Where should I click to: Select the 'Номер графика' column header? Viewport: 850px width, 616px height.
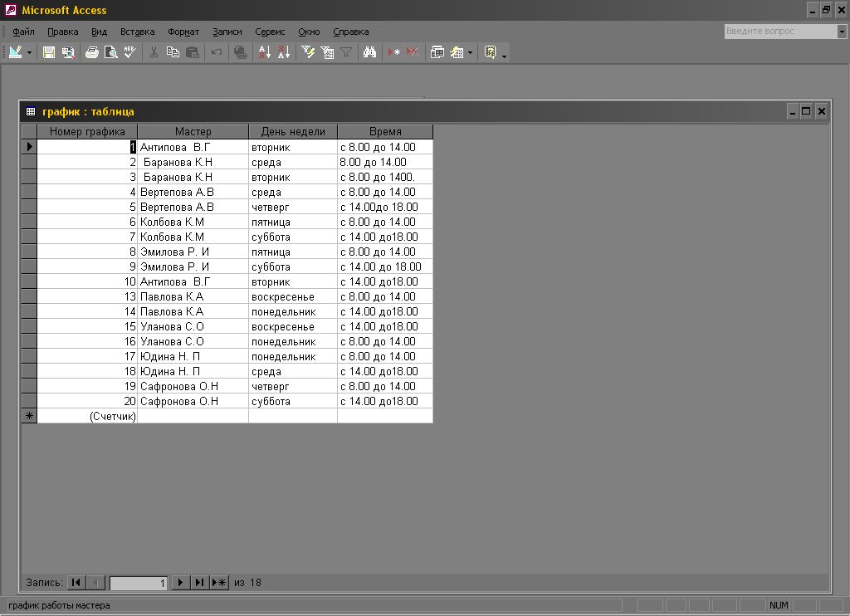pos(87,132)
